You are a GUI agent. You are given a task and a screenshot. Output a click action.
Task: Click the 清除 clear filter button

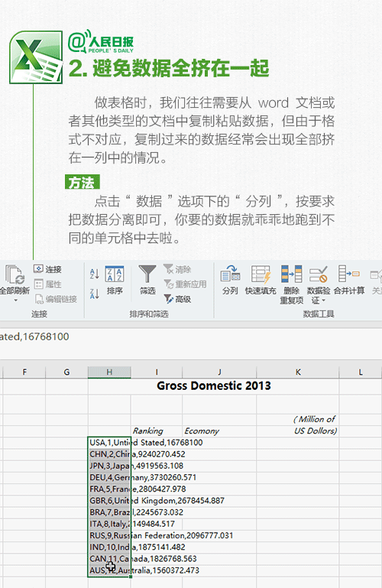coord(177,269)
